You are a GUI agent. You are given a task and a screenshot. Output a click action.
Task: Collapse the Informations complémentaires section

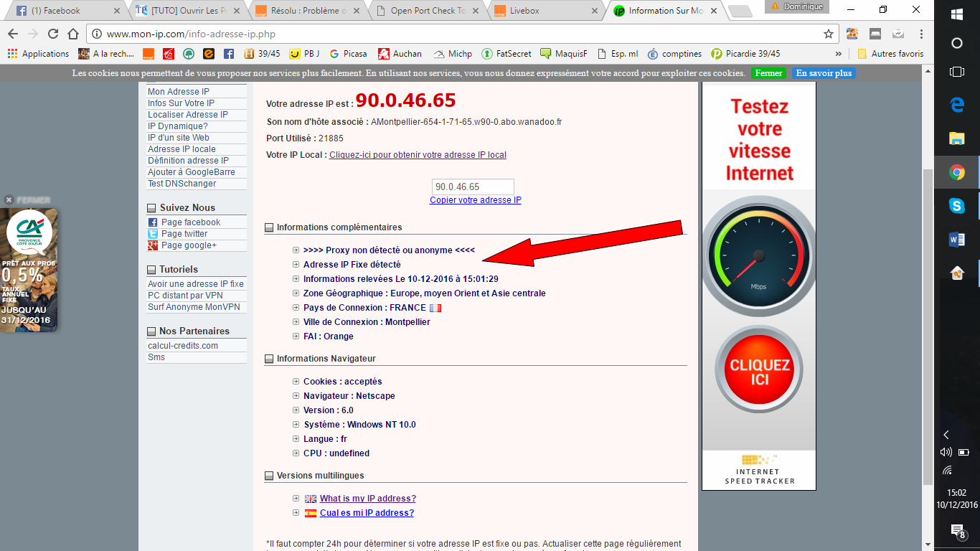coord(270,227)
